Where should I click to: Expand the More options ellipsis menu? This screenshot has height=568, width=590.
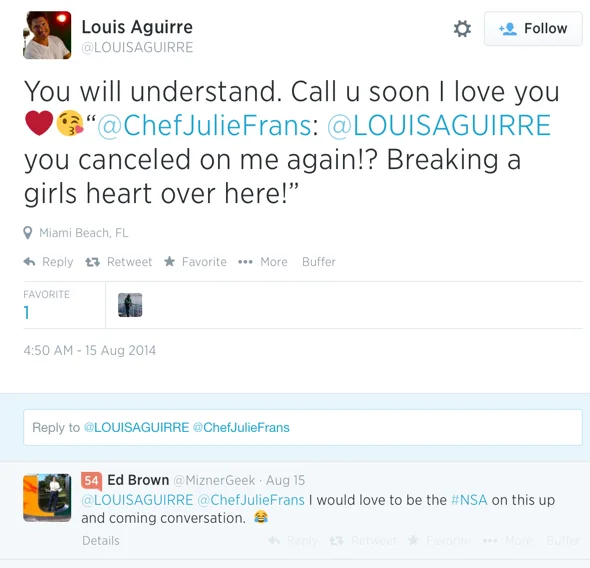(x=245, y=262)
